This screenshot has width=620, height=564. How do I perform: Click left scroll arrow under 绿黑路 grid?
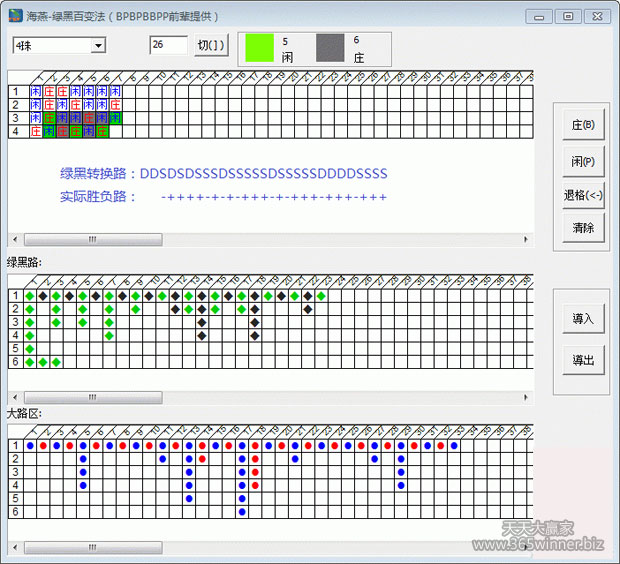tap(15, 397)
